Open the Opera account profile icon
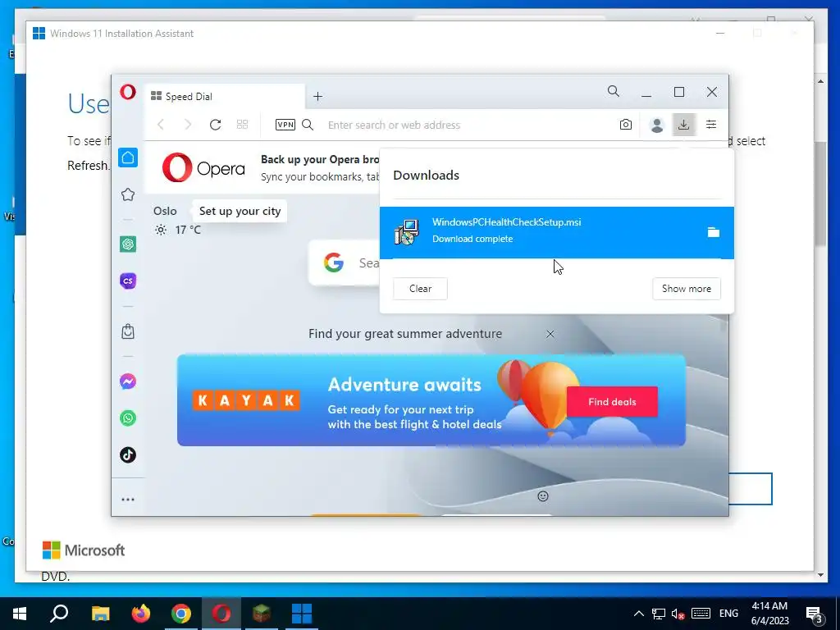 pos(657,125)
